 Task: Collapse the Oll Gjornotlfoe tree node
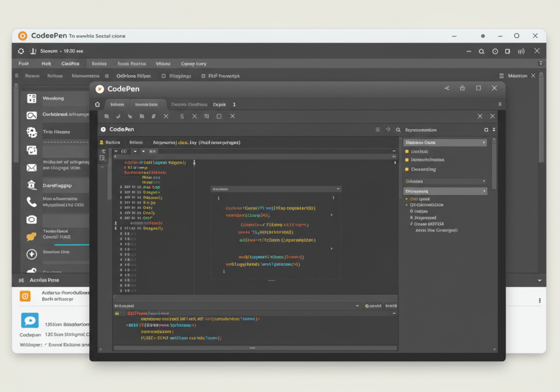pos(406,205)
